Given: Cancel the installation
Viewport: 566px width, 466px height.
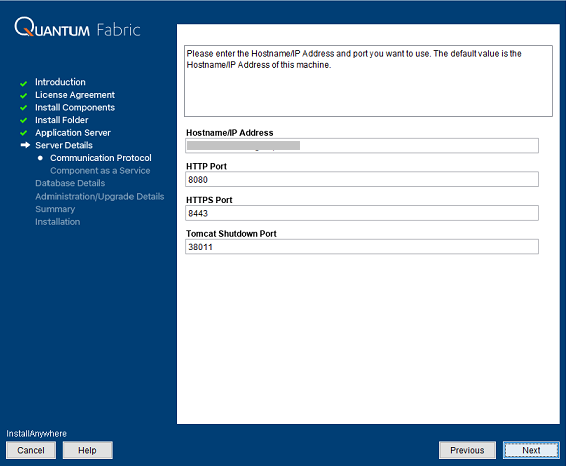Looking at the screenshot, I should point(31,450).
